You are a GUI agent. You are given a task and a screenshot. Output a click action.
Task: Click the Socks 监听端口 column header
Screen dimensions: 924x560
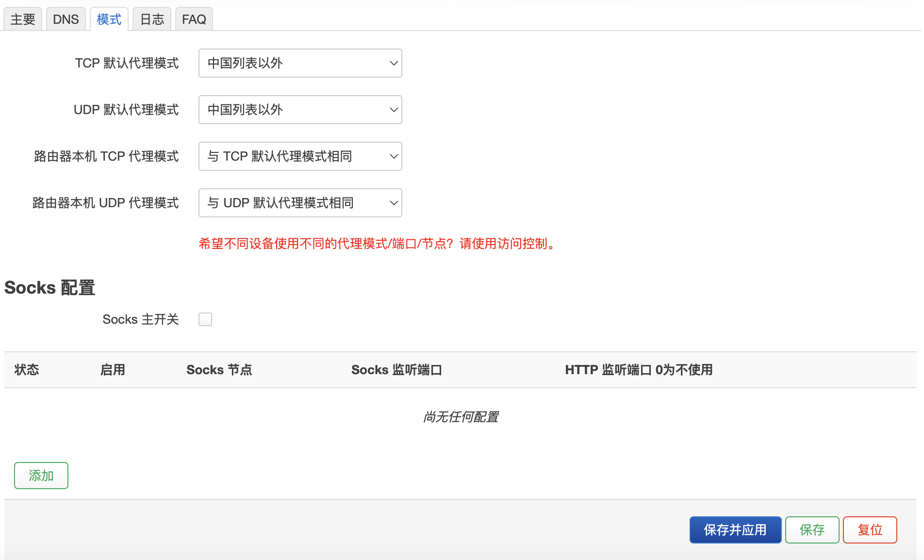[x=396, y=370]
